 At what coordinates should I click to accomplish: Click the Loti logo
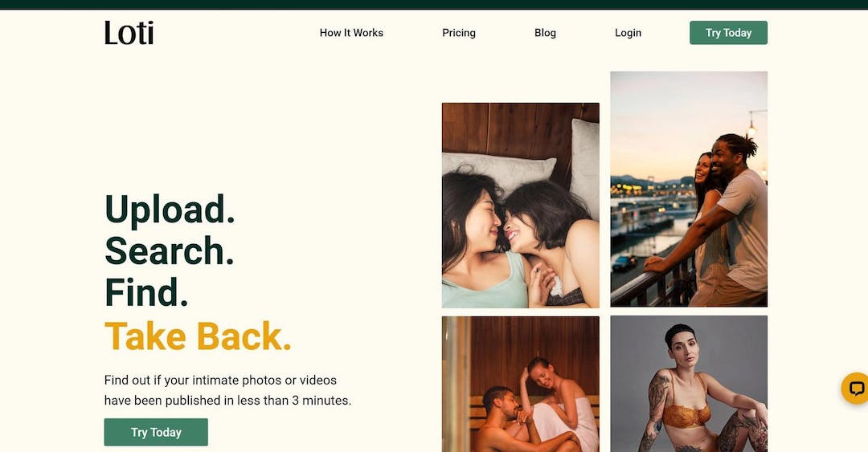coord(129,33)
